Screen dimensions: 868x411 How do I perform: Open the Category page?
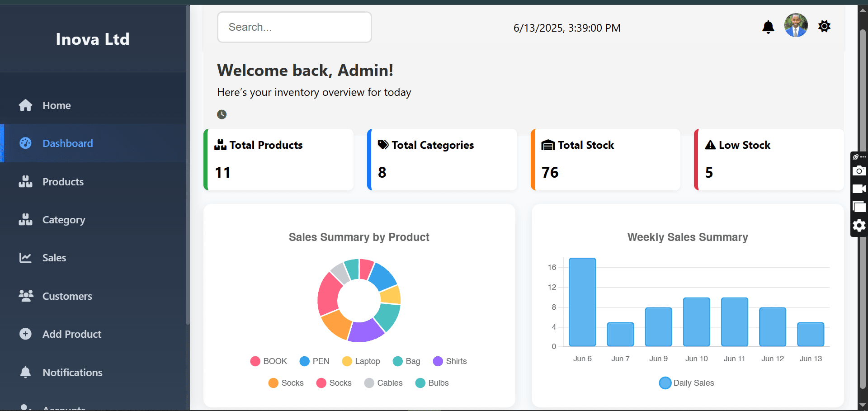[93, 220]
